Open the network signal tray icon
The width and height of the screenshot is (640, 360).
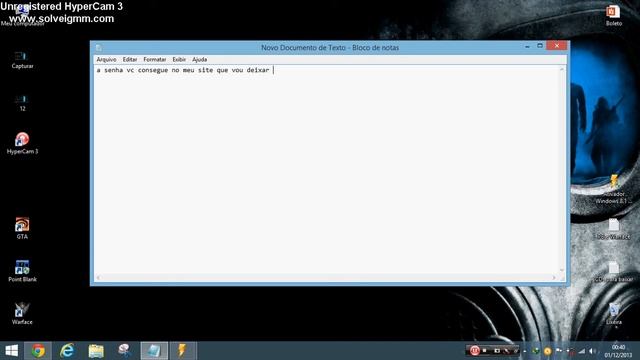coord(582,351)
